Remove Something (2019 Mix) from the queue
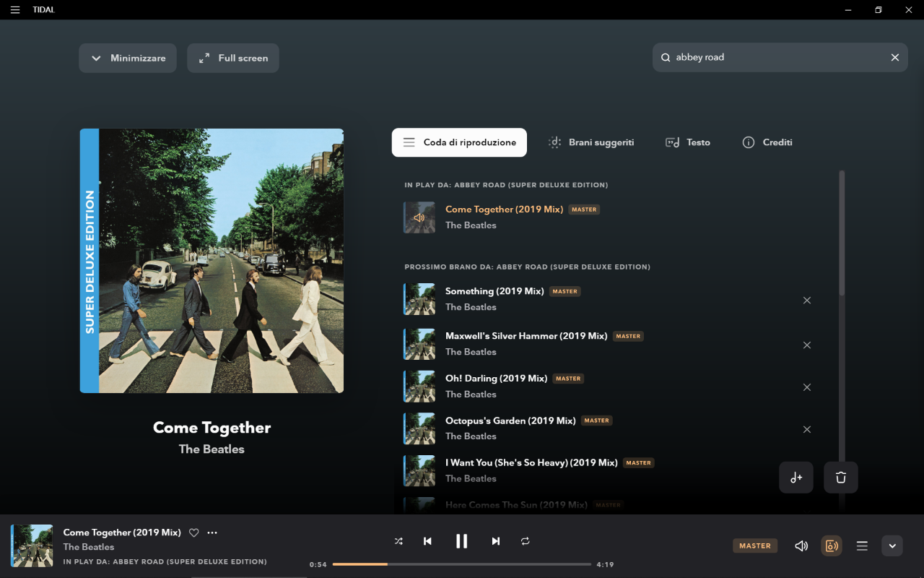The image size is (924, 578). click(x=807, y=300)
